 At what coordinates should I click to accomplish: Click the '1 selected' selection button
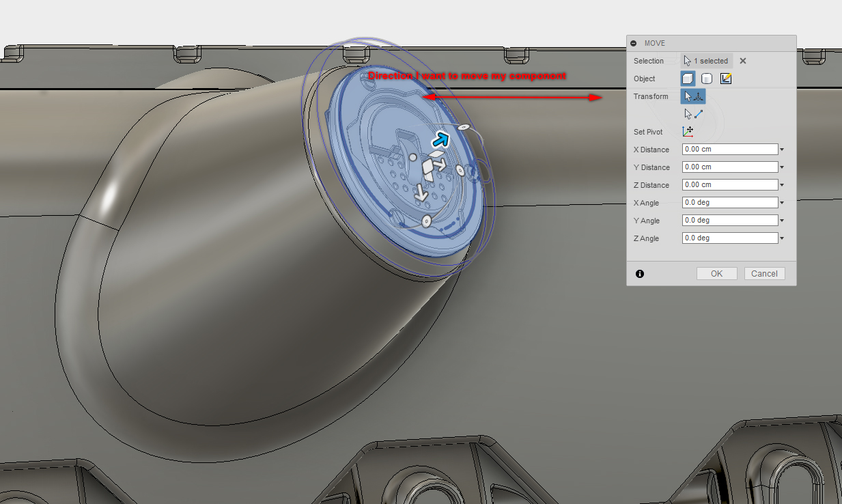[x=707, y=61]
